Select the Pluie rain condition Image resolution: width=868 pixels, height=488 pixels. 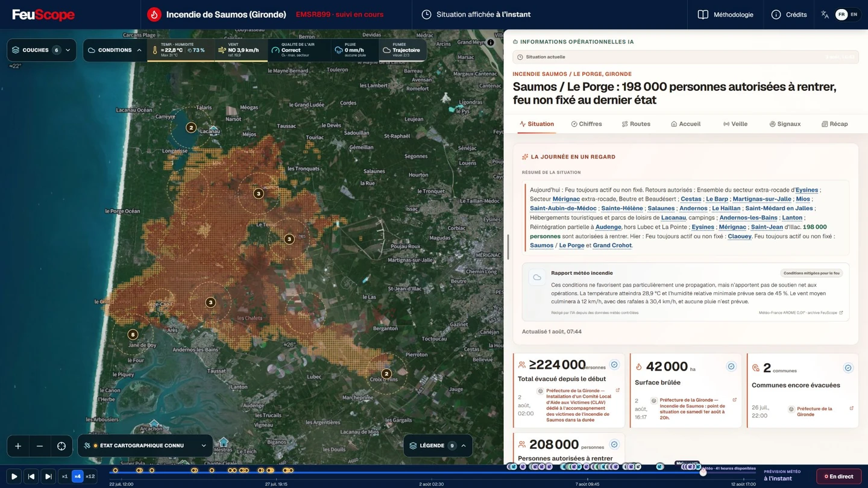[x=355, y=50]
